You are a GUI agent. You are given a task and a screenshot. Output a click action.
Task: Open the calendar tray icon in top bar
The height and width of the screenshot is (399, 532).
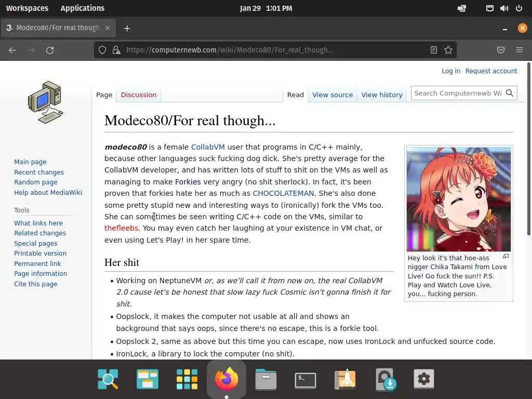[x=489, y=8]
